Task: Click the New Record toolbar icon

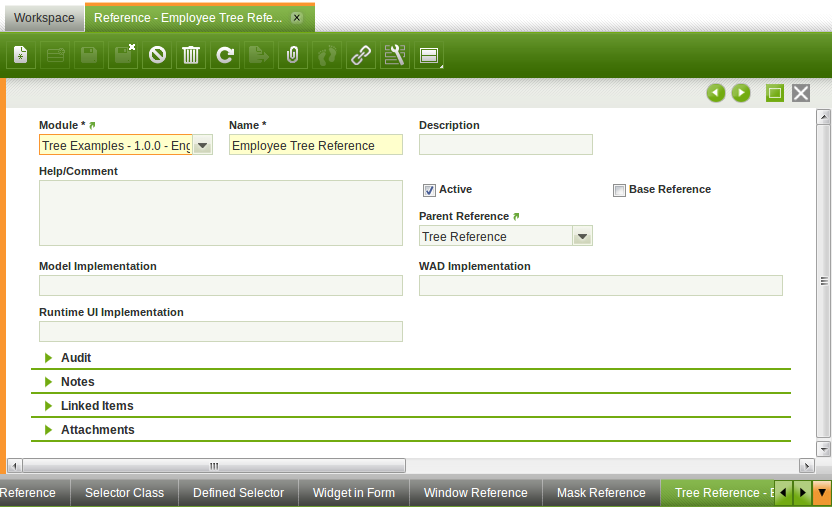Action: [21, 55]
